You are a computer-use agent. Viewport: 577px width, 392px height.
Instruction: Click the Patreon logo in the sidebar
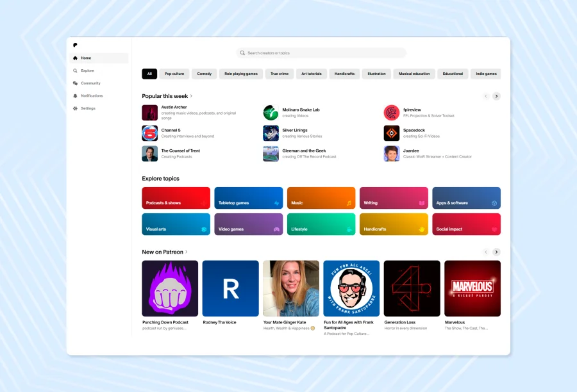pyautogui.click(x=75, y=45)
